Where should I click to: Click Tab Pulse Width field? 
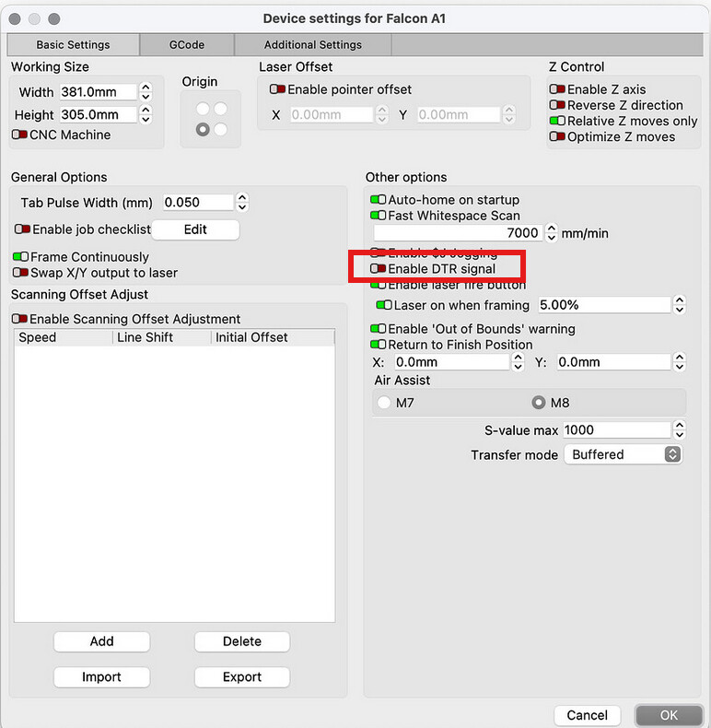pos(198,203)
